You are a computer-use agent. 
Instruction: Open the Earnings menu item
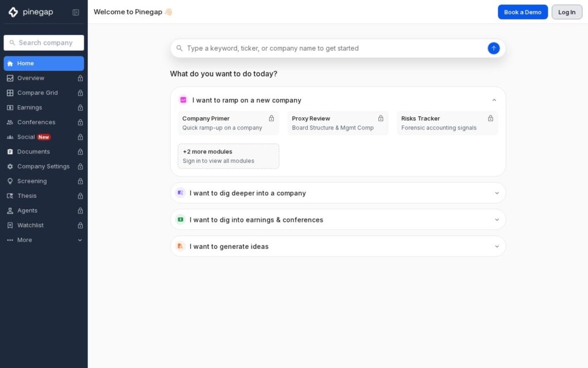coord(44,108)
